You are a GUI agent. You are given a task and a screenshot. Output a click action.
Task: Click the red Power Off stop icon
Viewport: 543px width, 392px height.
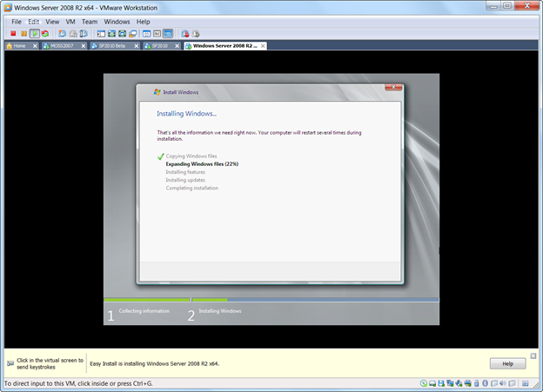(x=13, y=34)
